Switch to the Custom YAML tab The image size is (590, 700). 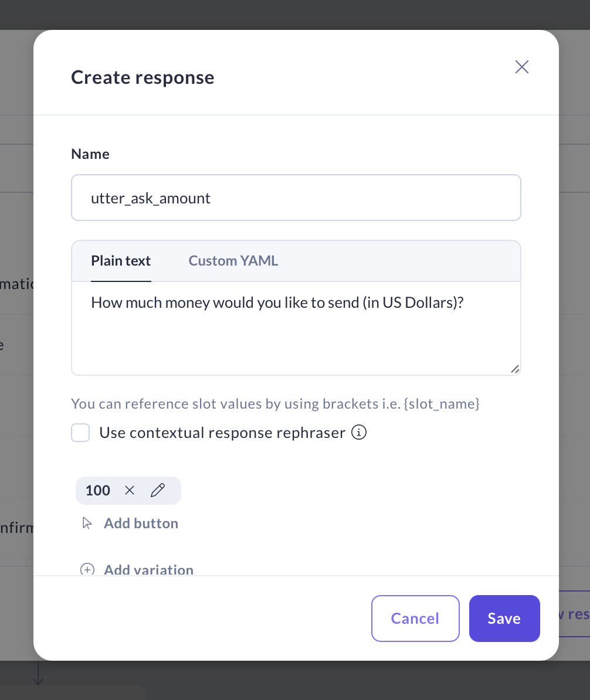pos(233,261)
